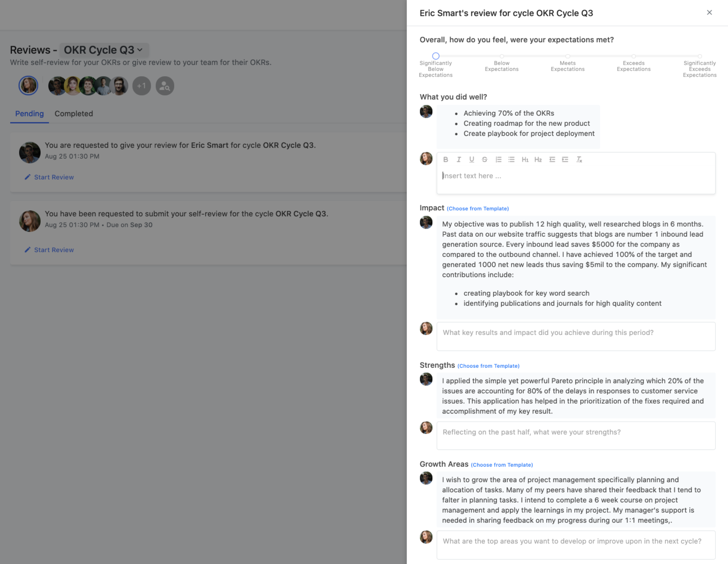Switch to the Completed tab
This screenshot has height=564, width=728.
coord(74,113)
